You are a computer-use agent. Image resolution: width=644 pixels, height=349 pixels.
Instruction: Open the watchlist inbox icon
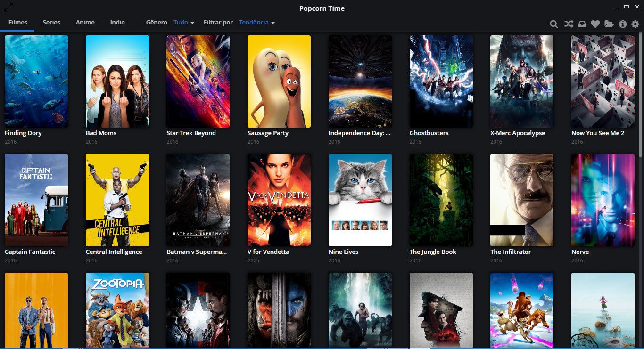click(x=582, y=24)
